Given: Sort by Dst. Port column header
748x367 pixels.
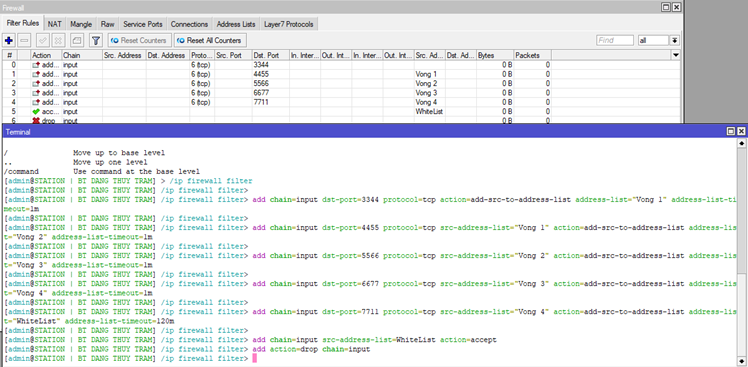Looking at the screenshot, I should click(x=271, y=55).
